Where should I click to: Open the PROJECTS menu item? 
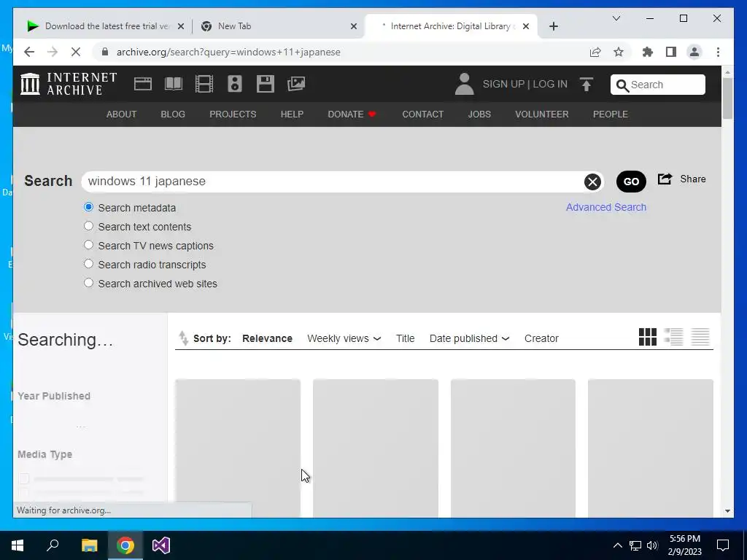click(x=233, y=114)
